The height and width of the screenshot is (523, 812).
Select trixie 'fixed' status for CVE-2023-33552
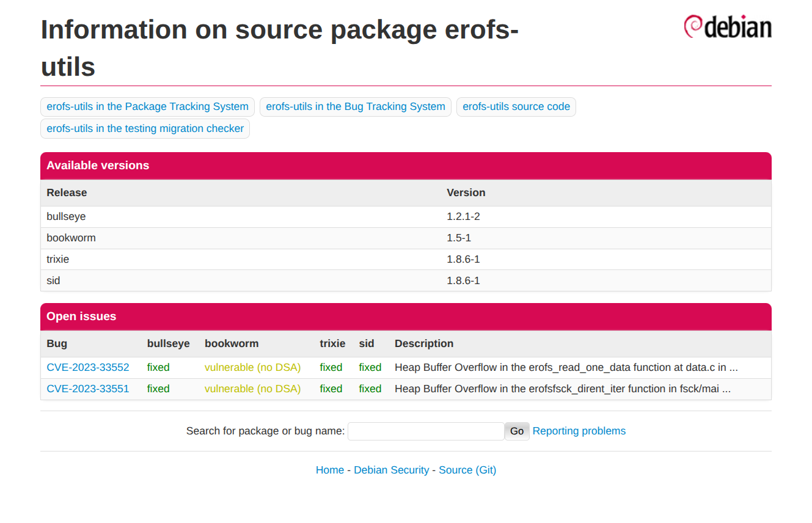coord(331,368)
